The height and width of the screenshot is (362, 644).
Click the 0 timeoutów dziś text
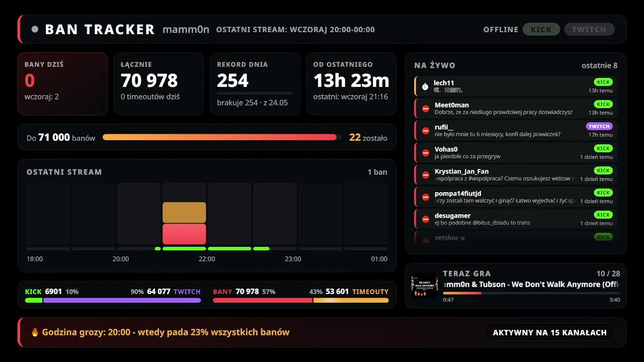tap(150, 97)
